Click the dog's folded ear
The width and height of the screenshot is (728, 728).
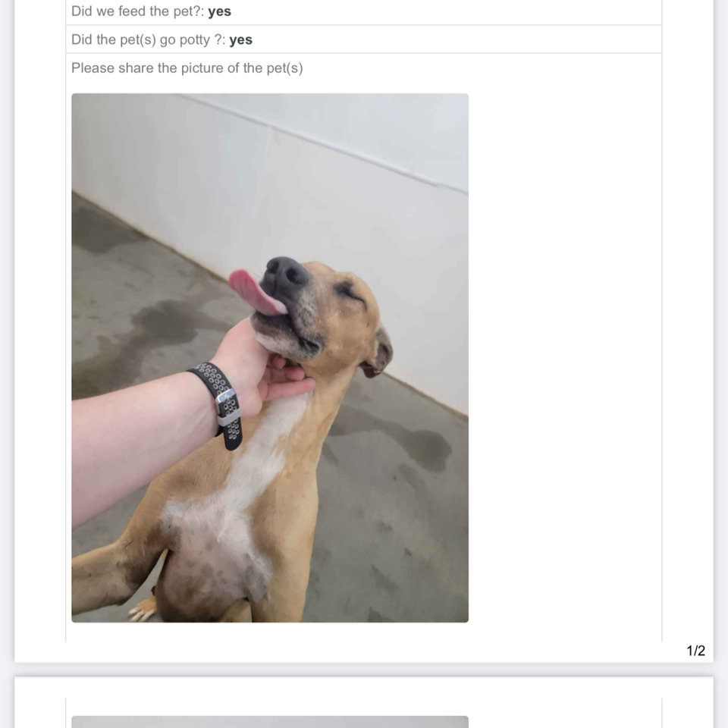(378, 353)
